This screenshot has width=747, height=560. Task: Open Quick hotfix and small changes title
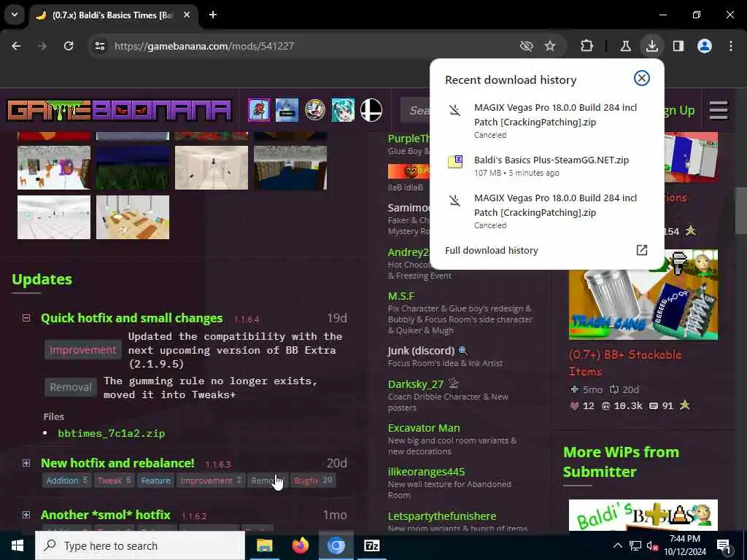point(131,318)
